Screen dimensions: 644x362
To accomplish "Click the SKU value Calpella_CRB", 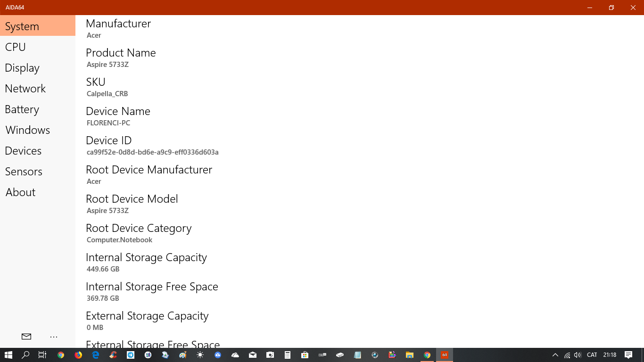I will tap(107, 94).
